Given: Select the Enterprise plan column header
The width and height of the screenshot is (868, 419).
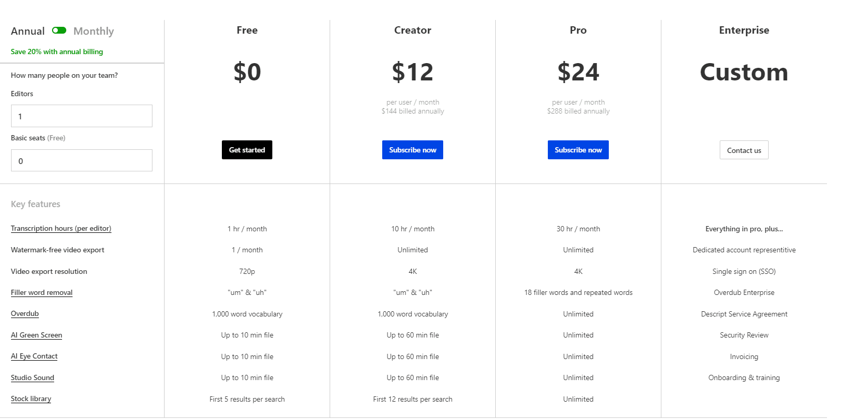Looking at the screenshot, I should [743, 30].
